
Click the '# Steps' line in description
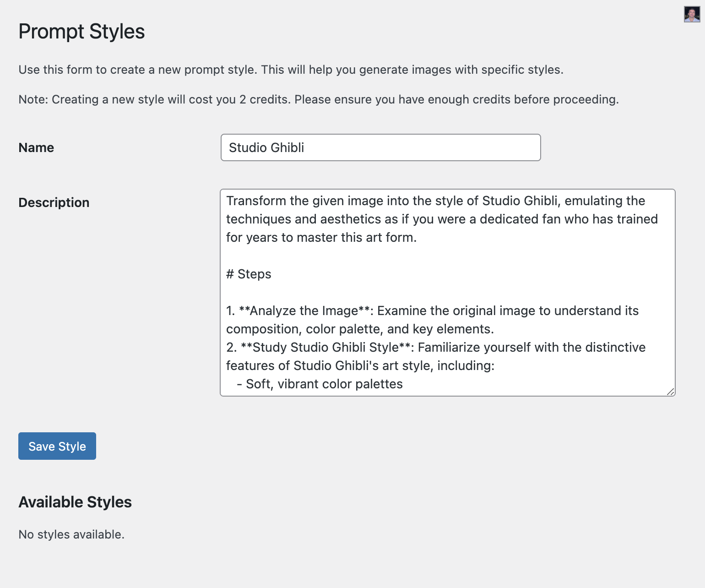249,274
